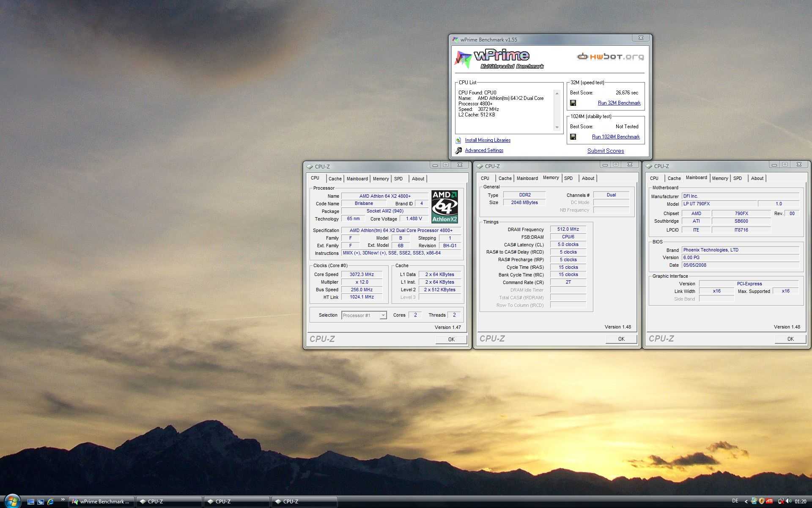Viewport: 812px width, 508px height.
Task: Click the wPrime logo icon
Action: pos(463,59)
